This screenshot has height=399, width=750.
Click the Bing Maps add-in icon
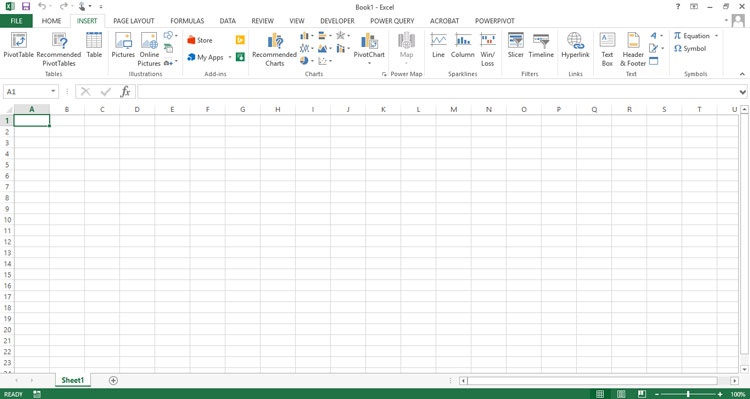[240, 40]
